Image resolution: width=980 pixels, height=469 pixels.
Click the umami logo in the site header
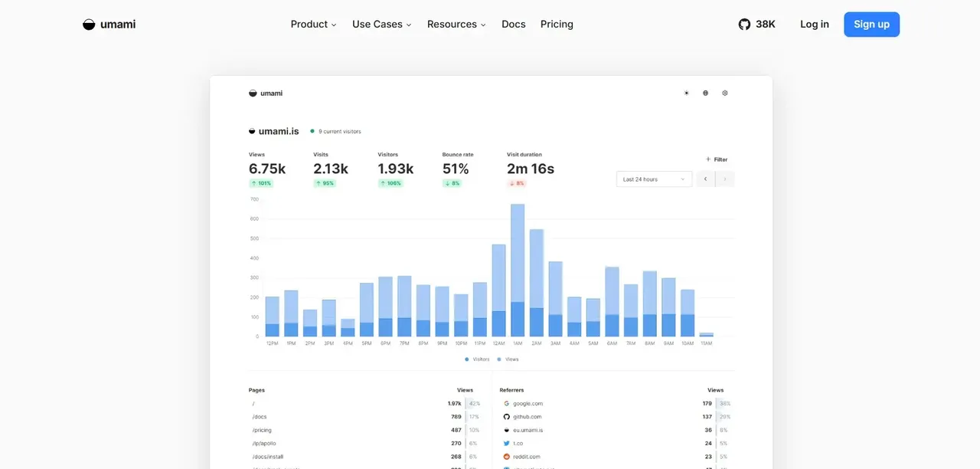tap(109, 25)
